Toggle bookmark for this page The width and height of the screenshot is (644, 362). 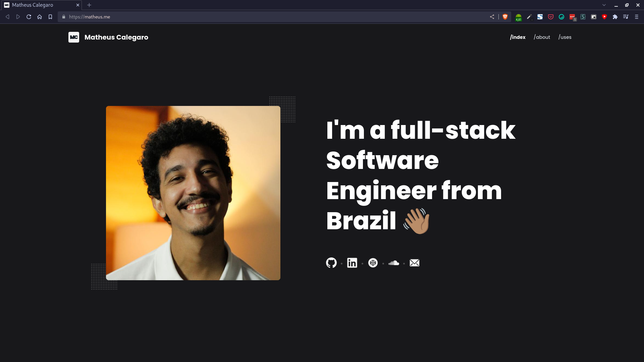click(50, 17)
